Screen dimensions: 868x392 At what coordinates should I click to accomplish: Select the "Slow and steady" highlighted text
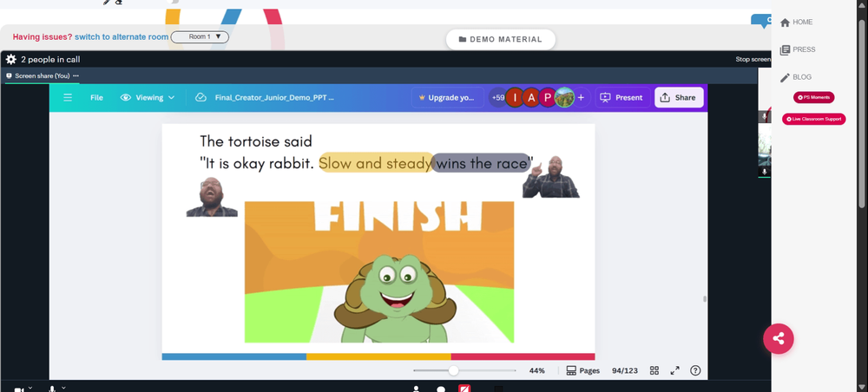pyautogui.click(x=376, y=164)
